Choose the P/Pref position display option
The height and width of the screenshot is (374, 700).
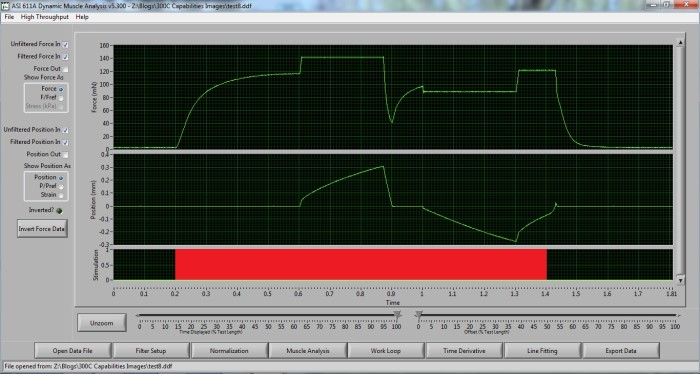click(x=61, y=186)
